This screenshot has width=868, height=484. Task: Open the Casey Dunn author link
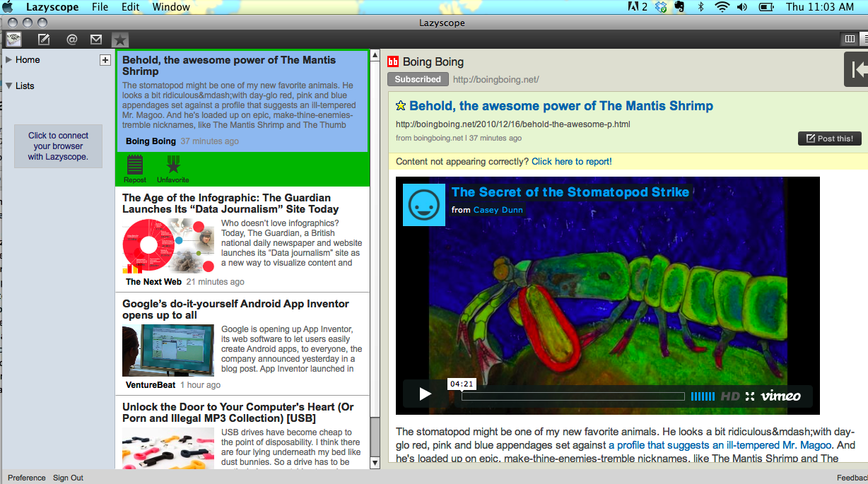click(498, 210)
